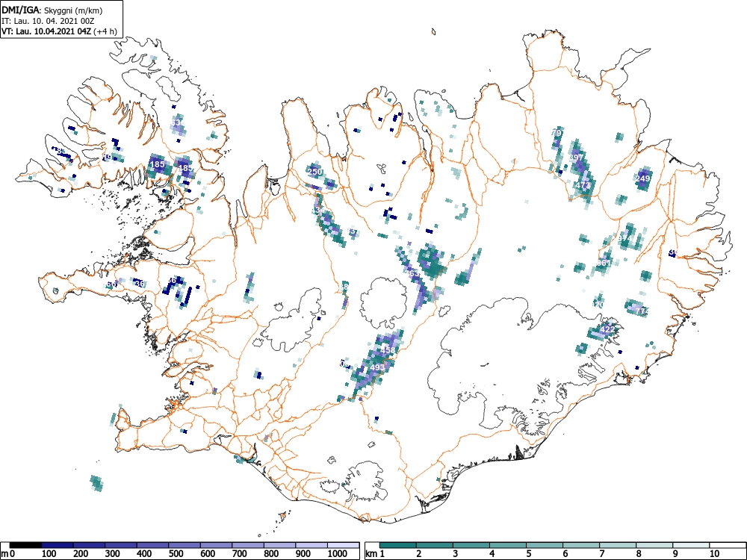Click the '897' visibility value in the northeast
Image resolution: width=747 pixels, height=560 pixels.
[x=577, y=158]
